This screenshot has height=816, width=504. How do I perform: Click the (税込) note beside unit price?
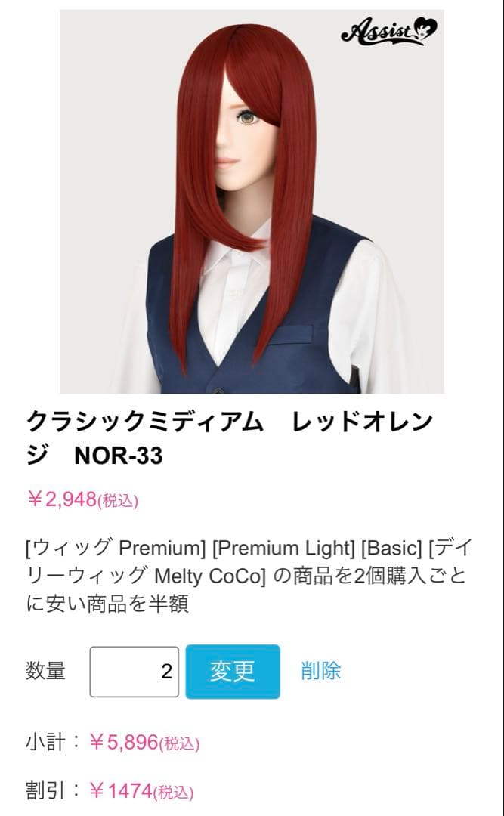tap(118, 501)
